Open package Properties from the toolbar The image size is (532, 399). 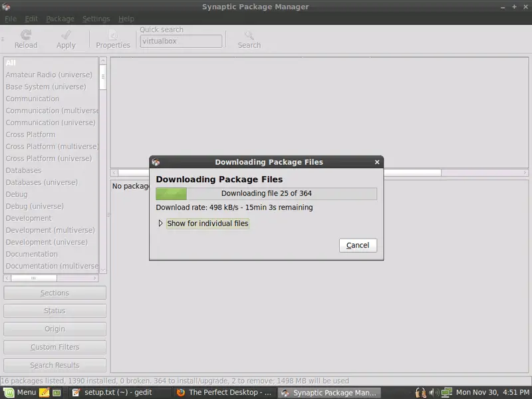click(x=112, y=39)
